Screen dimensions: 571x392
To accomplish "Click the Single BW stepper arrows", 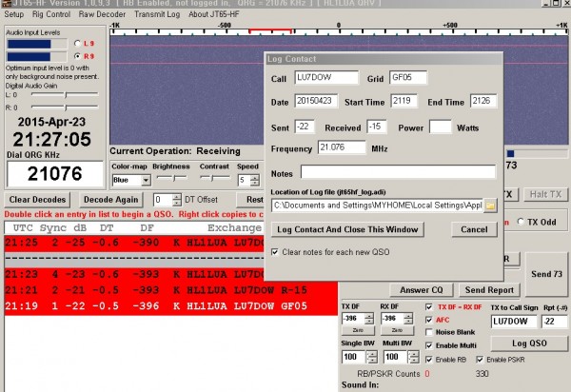I will click(x=372, y=357).
